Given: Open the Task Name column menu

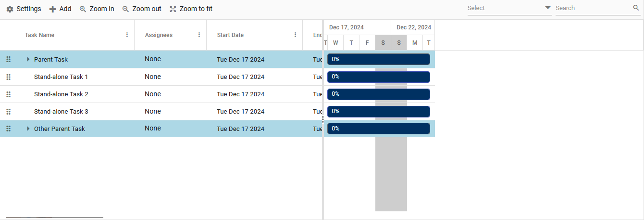Looking at the screenshot, I should [127, 35].
